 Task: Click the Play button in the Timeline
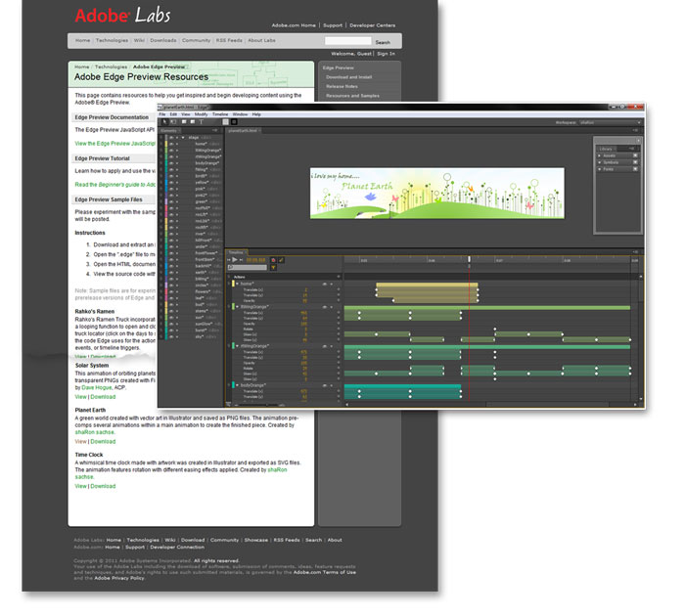tap(236, 259)
